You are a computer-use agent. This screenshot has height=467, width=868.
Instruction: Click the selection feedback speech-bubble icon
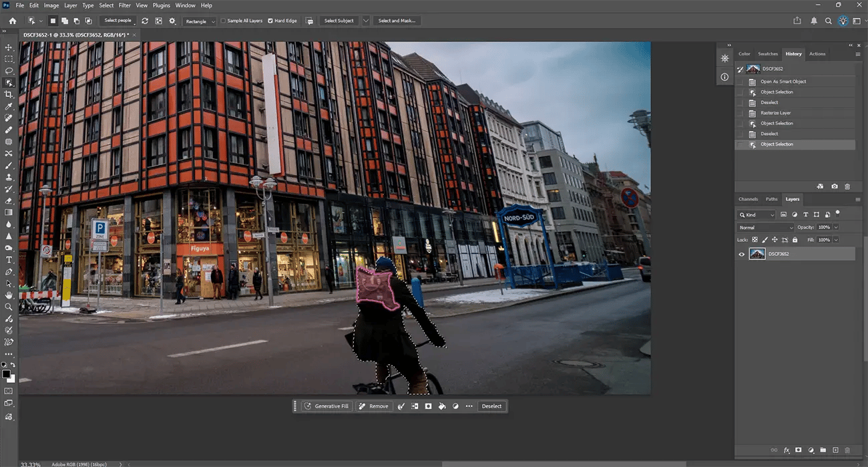tap(309, 21)
